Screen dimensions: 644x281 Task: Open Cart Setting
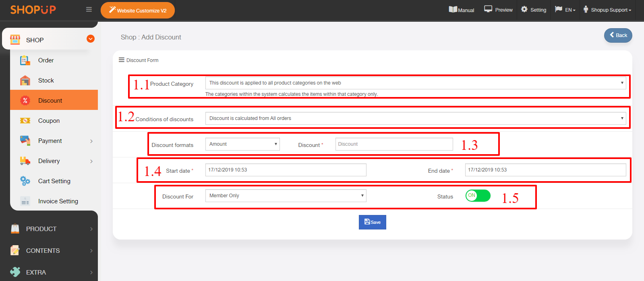tap(54, 181)
